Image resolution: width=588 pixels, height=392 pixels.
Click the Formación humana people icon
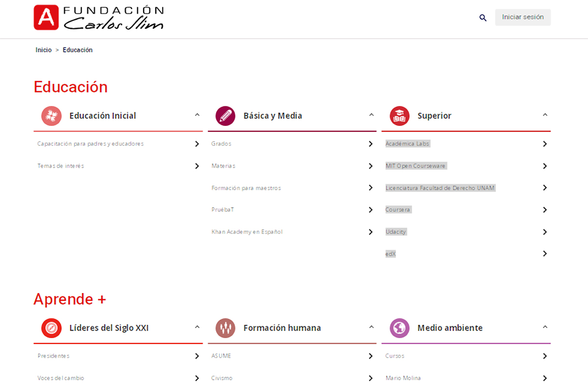click(225, 328)
